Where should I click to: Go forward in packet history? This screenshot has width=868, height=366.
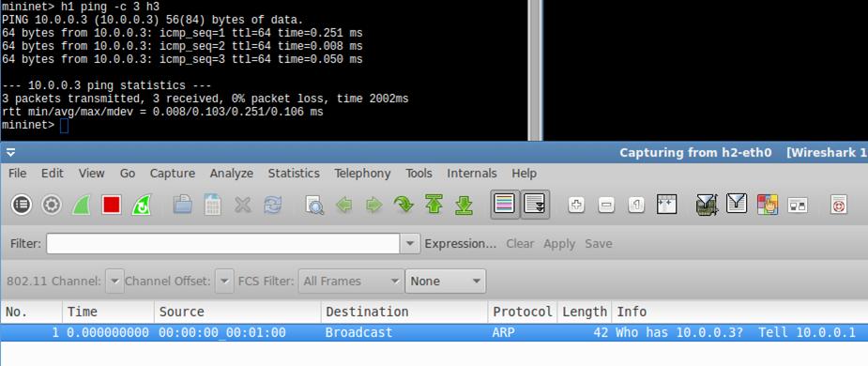tap(374, 205)
